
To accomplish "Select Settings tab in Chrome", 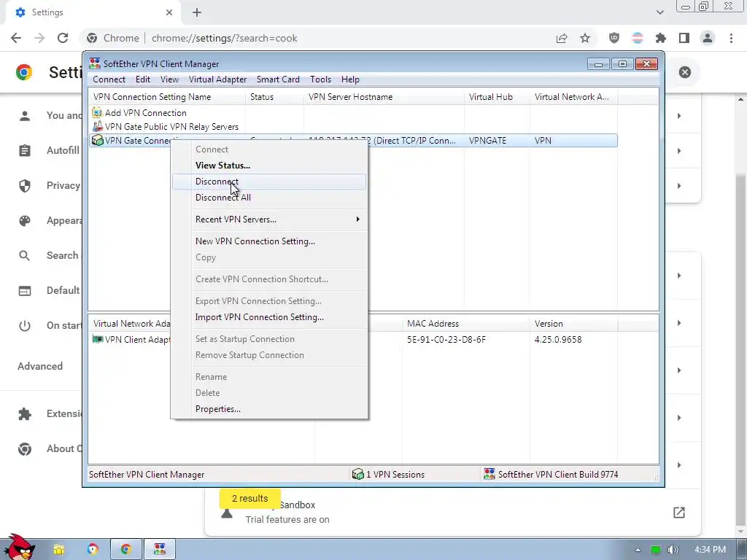I will 93,12.
